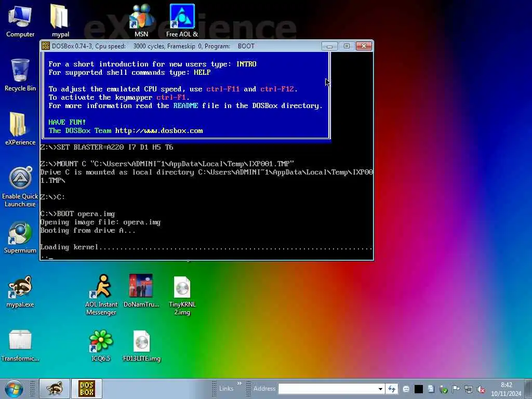The height and width of the screenshot is (399, 532).
Task: Click the 'HAVE FUN!' text in DOSBox
Action: click(x=67, y=122)
